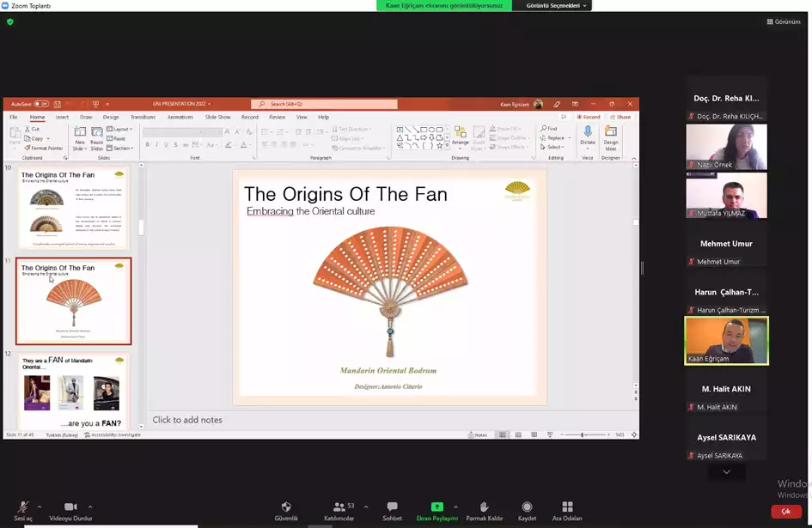Show more participants with the down chevron
The width and height of the screenshot is (812, 528).
(727, 471)
